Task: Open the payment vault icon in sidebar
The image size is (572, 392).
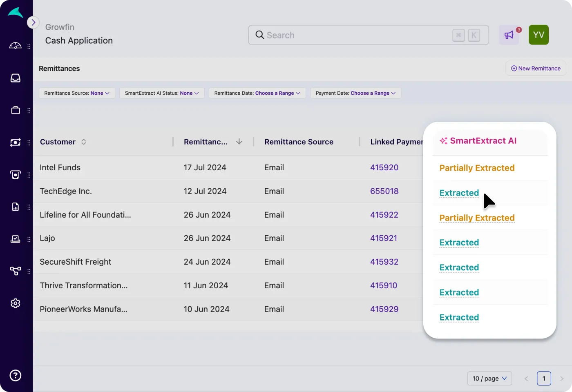Action: click(x=16, y=175)
